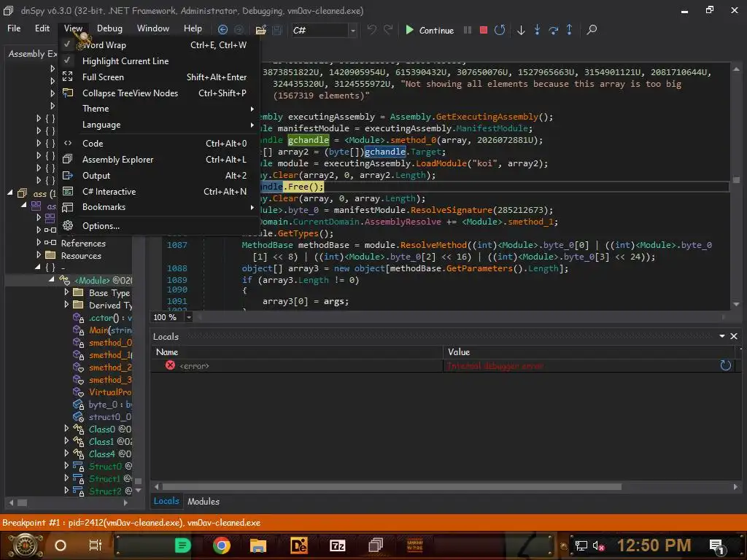Stop debugging with the red square icon
747x560 pixels.
483,30
